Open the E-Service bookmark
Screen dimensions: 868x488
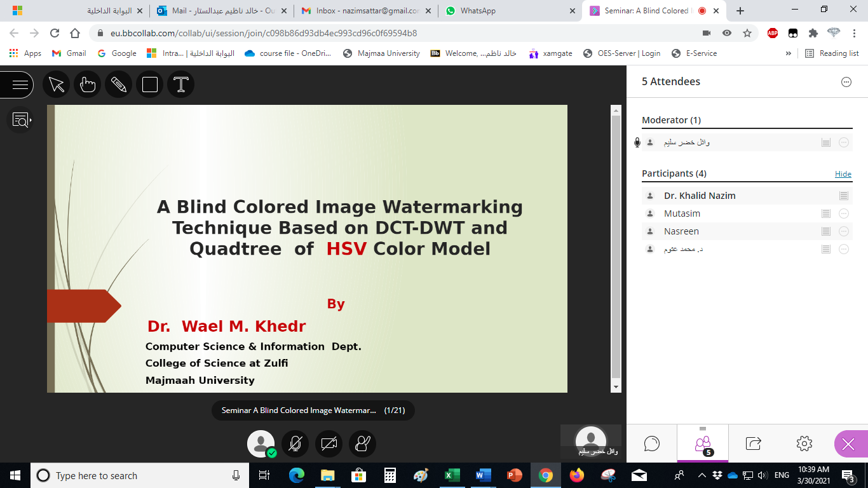[x=694, y=53]
